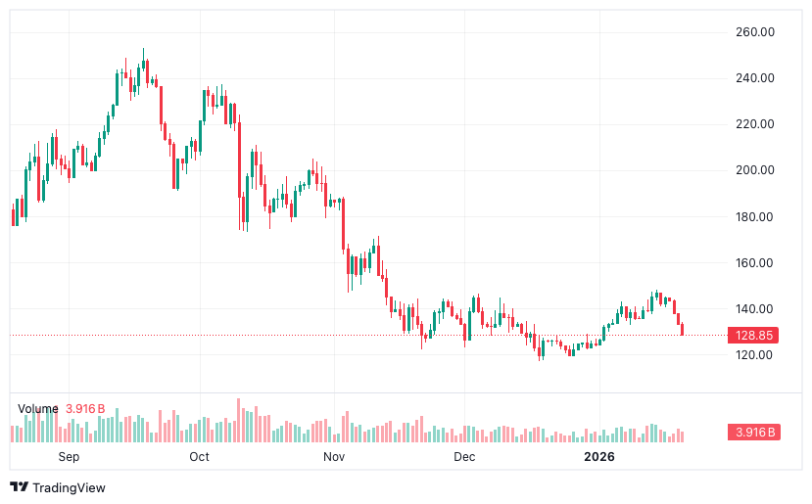Open the TradingView text link
The image size is (812, 504).
click(69, 487)
